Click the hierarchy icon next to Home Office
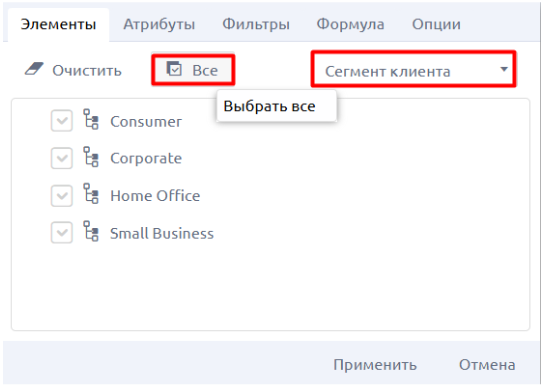Viewport: 545px width, 389px height. click(91, 194)
